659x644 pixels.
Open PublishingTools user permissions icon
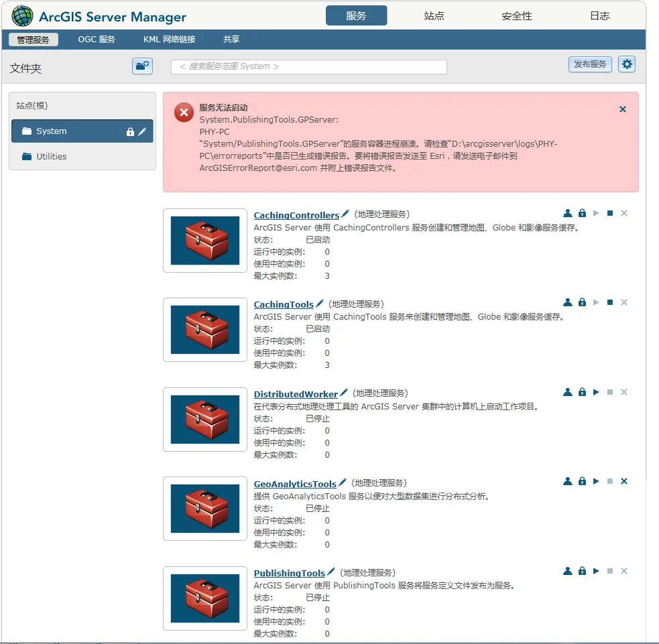(568, 571)
